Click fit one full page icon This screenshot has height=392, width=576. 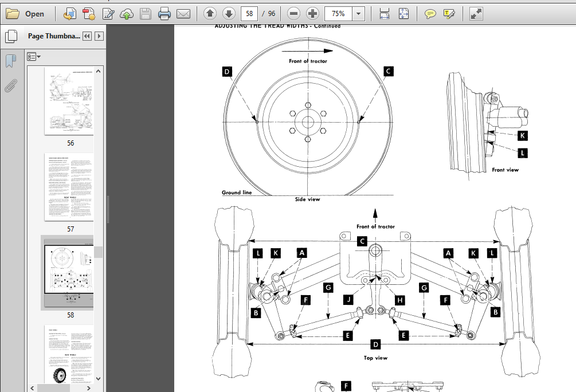pyautogui.click(x=403, y=14)
